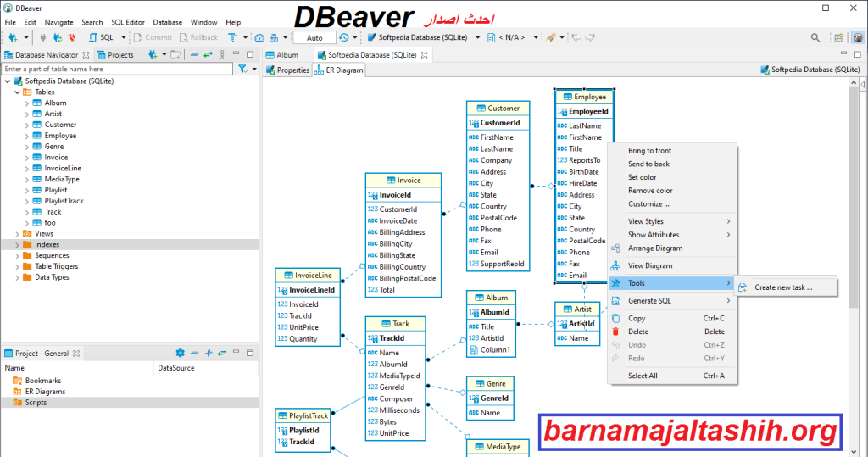868x457 pixels.
Task: Click the transaction mode icon beside Rollback
Action: 233,37
